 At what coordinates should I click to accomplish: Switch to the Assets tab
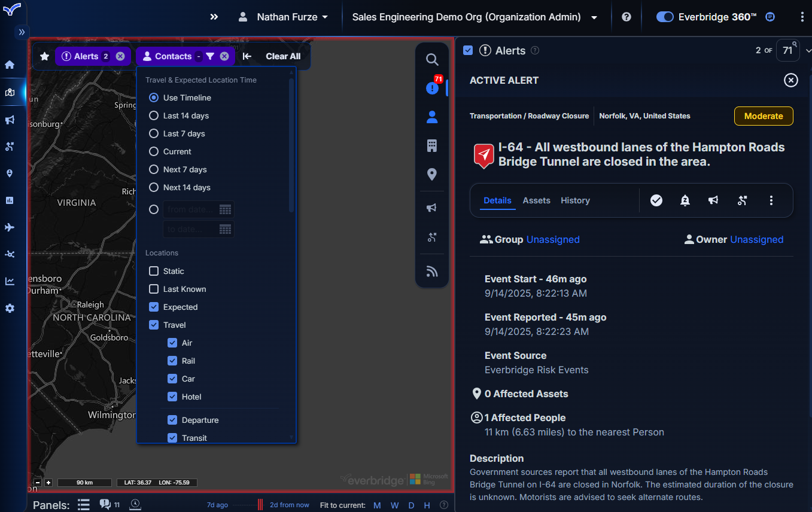click(536, 200)
